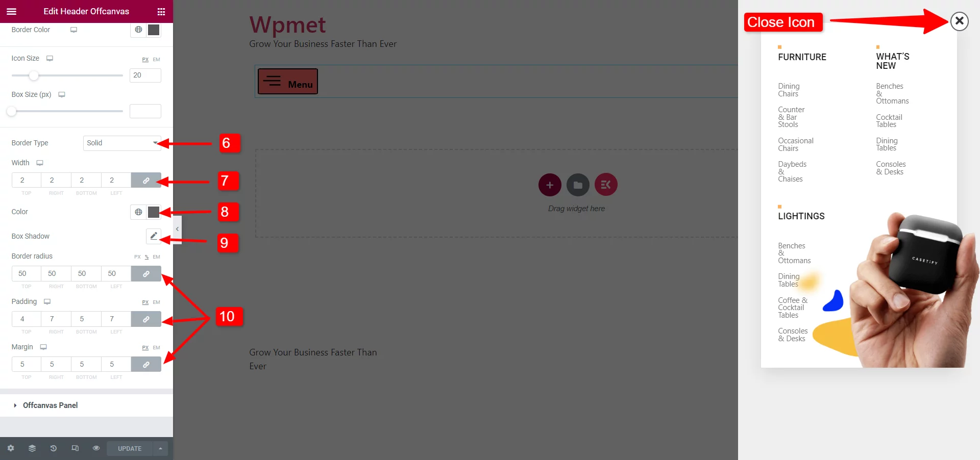Click responsive device icon beside Box Size

pyautogui.click(x=62, y=94)
